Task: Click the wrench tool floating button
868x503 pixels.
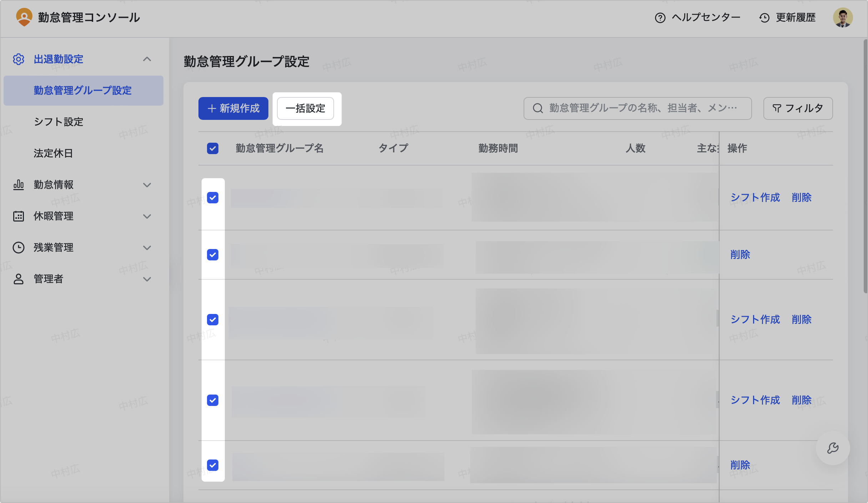Action: click(x=833, y=448)
